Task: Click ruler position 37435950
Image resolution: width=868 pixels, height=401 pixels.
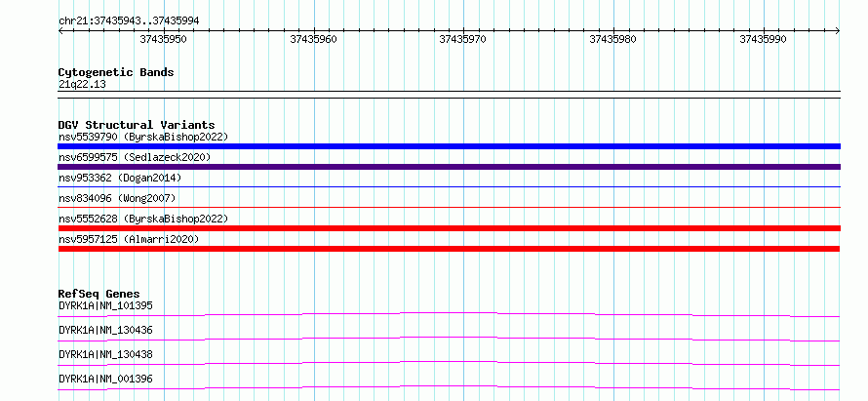Action: coord(163,39)
